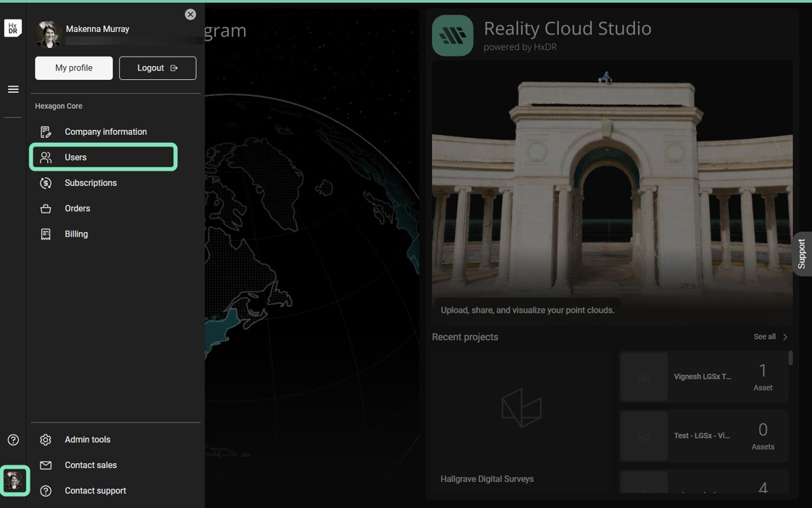Click the HxDR logo icon
Viewport: 812px width, 508px height.
coord(13,28)
